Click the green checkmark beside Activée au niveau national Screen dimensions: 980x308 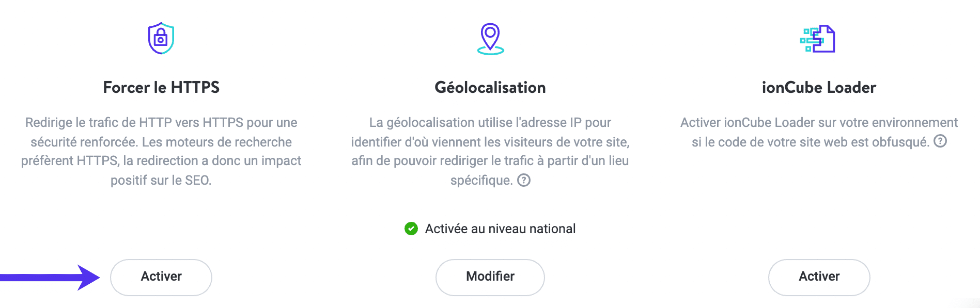click(x=411, y=229)
